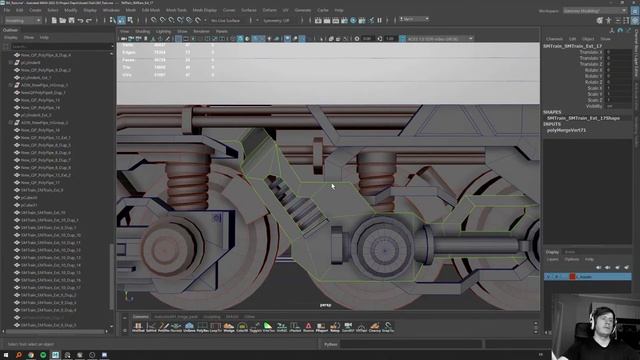Image resolution: width=640 pixels, height=360 pixels.
Task: Open the account login dropdown
Action: point(414,19)
